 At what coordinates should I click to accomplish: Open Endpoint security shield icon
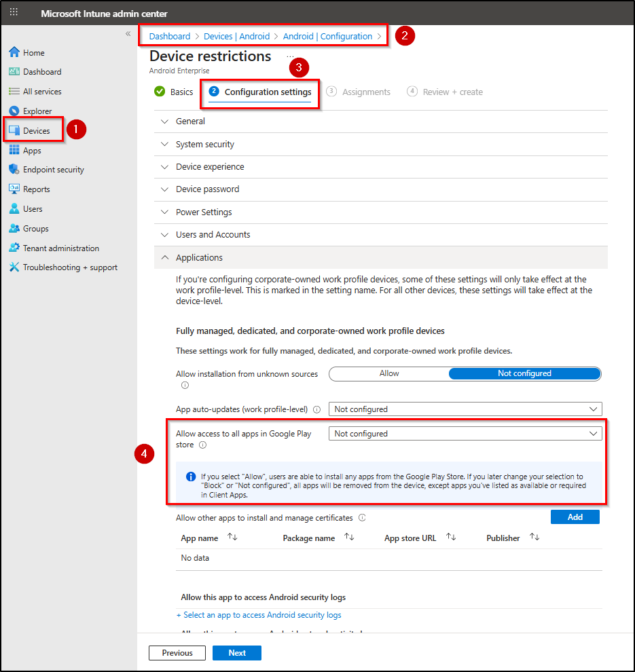tap(14, 170)
